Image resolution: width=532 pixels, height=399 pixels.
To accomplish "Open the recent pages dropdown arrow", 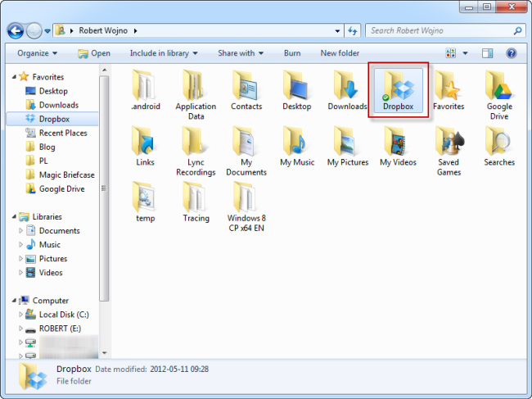I will click(47, 31).
